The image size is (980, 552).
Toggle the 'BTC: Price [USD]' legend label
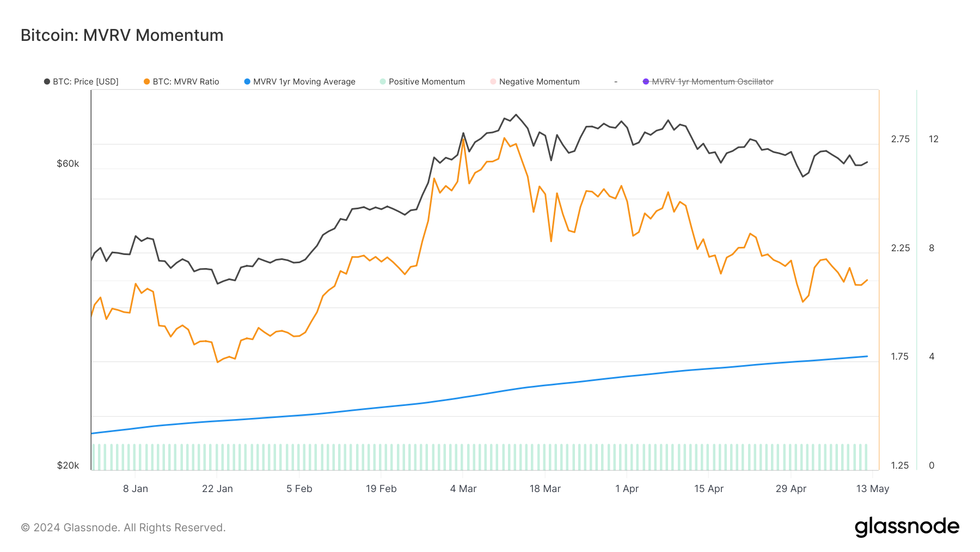coord(85,82)
